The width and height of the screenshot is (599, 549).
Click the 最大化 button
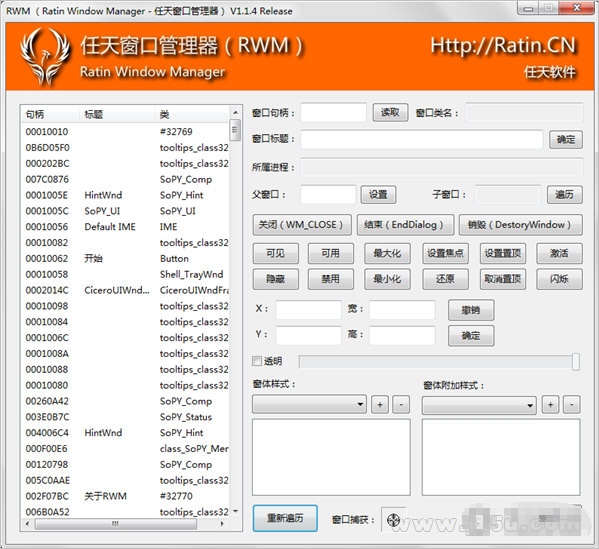pos(387,253)
